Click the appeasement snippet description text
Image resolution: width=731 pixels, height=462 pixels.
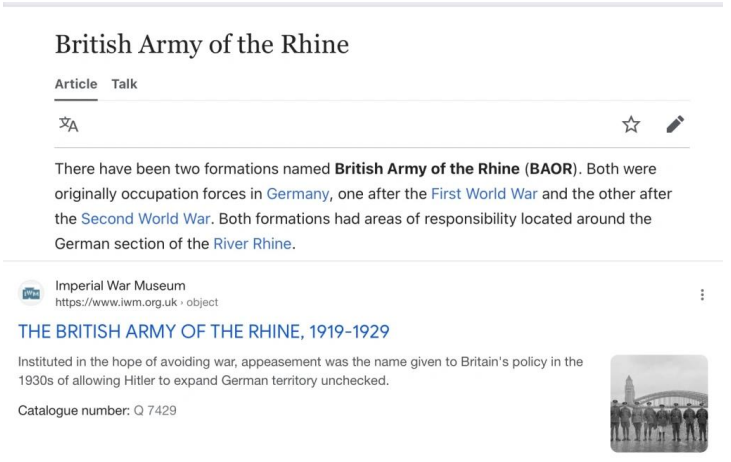click(x=300, y=370)
